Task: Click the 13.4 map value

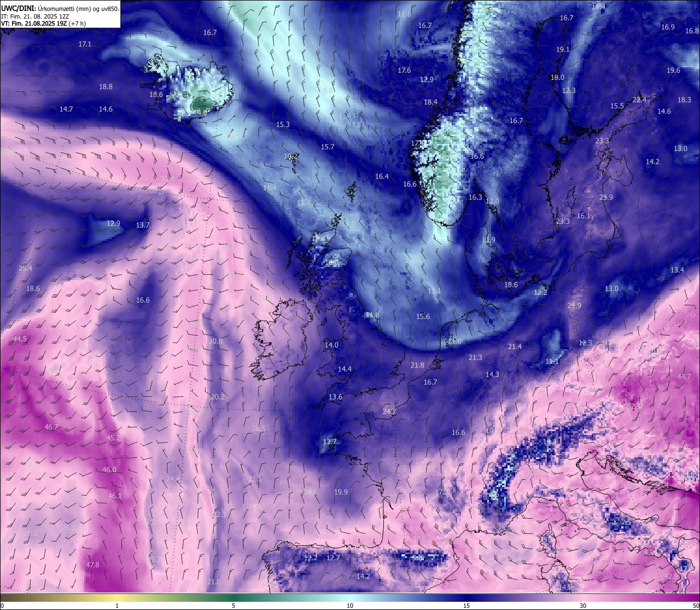Action: (677, 270)
